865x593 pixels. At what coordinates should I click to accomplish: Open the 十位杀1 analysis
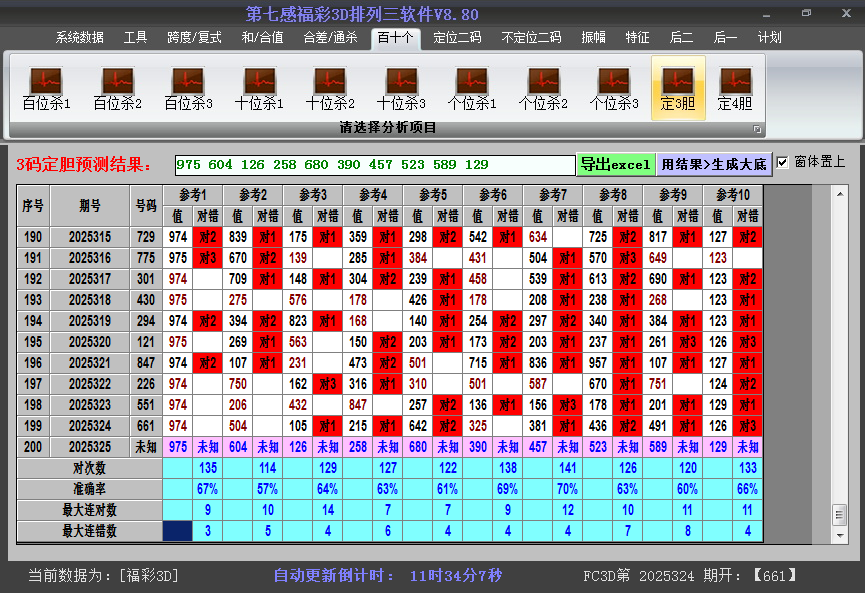point(259,88)
